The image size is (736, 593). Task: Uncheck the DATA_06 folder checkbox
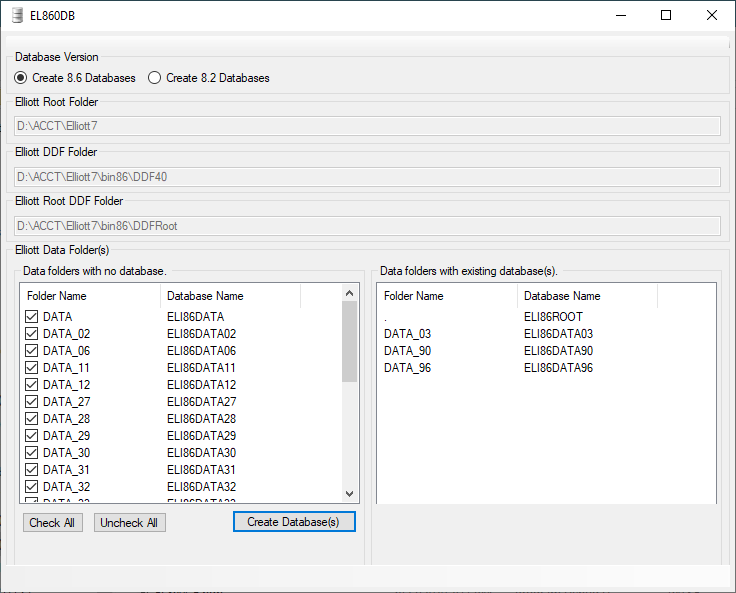pyautogui.click(x=31, y=350)
